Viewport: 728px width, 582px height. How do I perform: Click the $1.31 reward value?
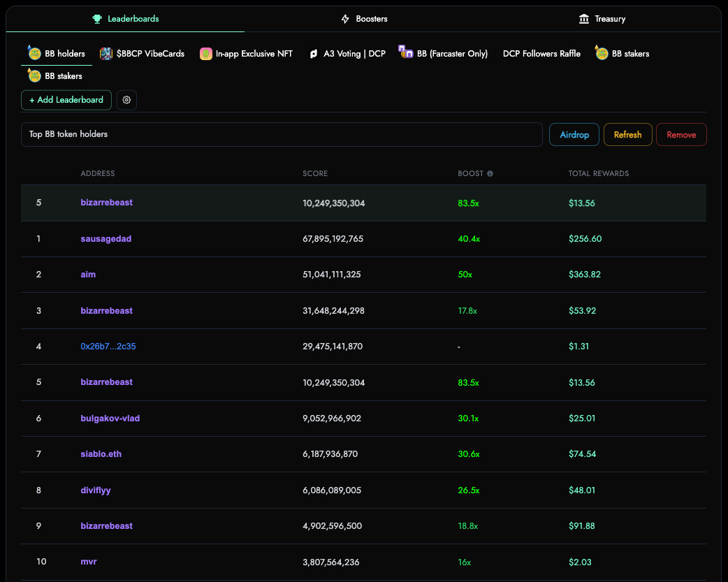[x=579, y=347]
